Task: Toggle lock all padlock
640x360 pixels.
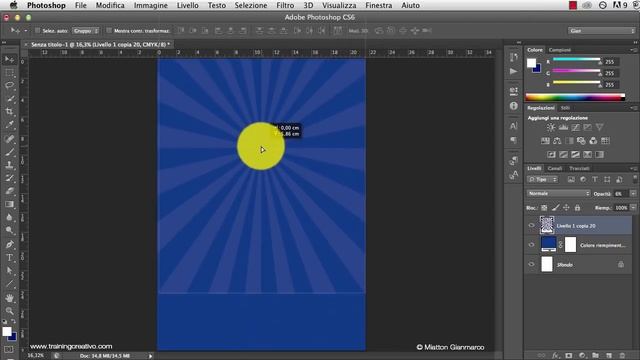Action: click(577, 208)
